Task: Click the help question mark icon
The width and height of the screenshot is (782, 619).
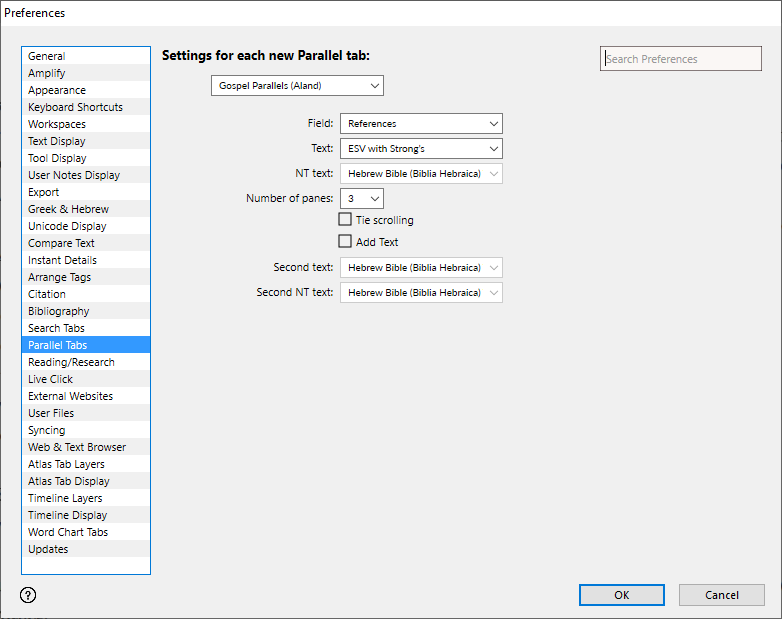Action: (28, 595)
